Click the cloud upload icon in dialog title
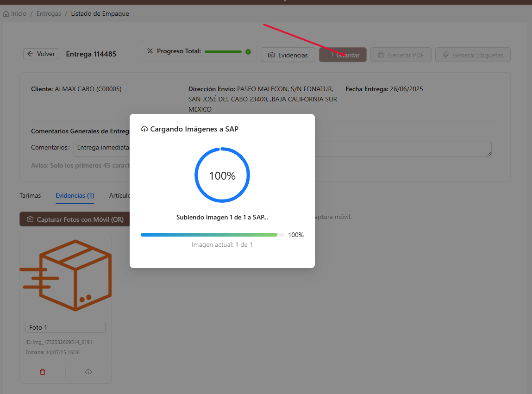The width and height of the screenshot is (532, 394). 144,129
